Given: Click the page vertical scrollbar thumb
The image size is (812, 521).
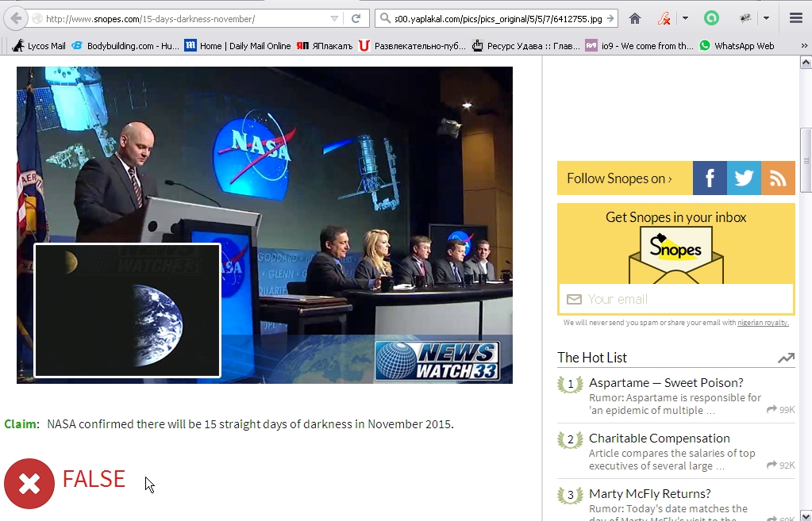Looking at the screenshot, I should click(806, 160).
